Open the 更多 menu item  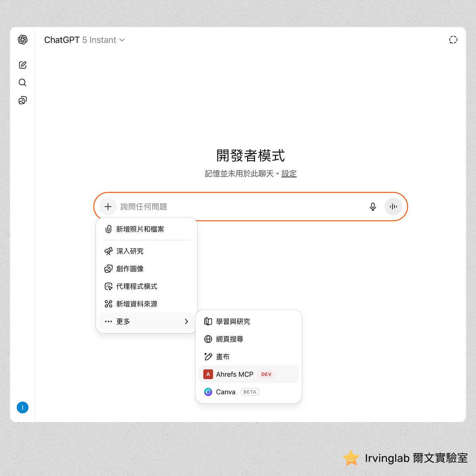[x=147, y=321]
